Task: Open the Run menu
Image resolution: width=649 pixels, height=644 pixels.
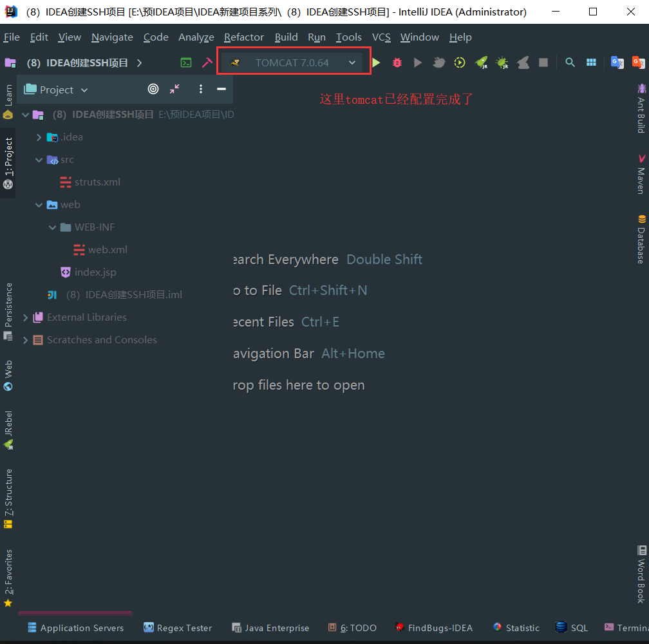Action: [x=317, y=37]
